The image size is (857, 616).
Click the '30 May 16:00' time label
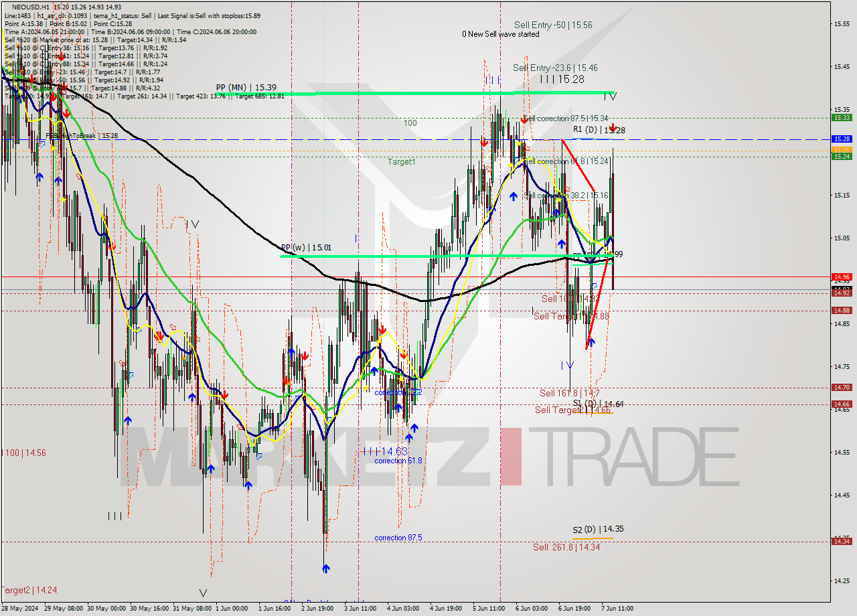pyautogui.click(x=149, y=609)
